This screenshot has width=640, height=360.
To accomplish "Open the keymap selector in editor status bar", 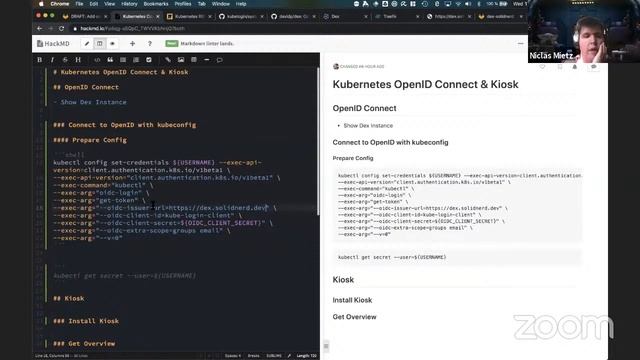I will pyautogui.click(x=273, y=356).
